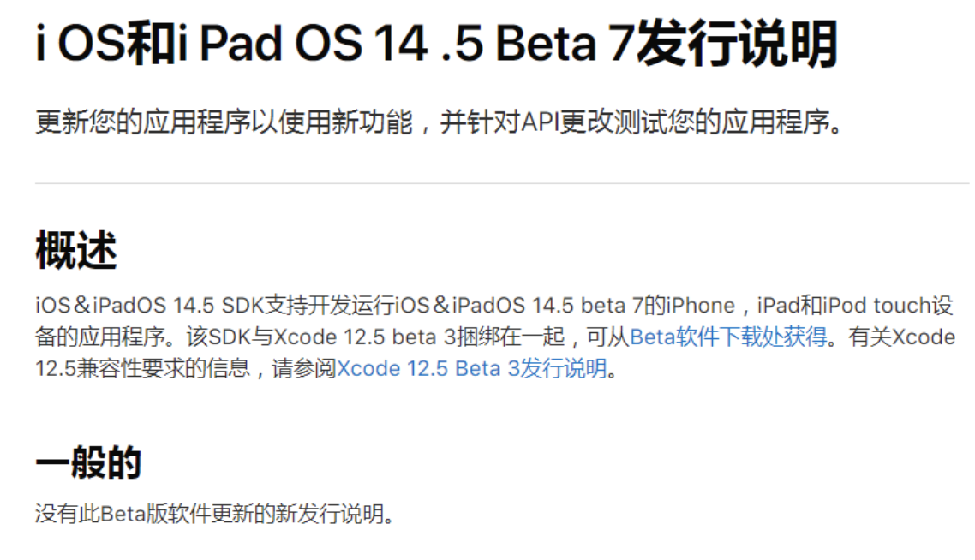The image size is (975, 560).
Task: Click the word API in the subtitle
Action: tap(540, 122)
